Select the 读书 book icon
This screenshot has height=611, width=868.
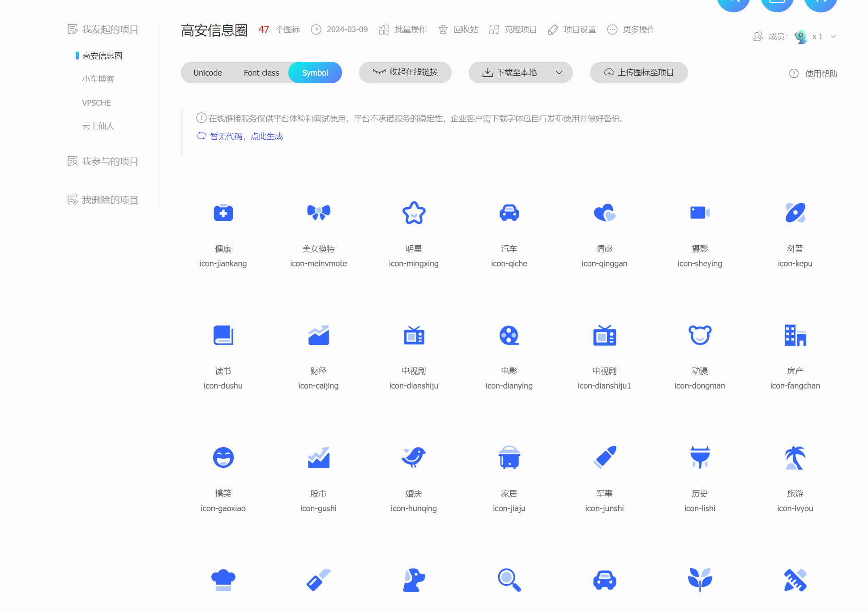pos(223,335)
